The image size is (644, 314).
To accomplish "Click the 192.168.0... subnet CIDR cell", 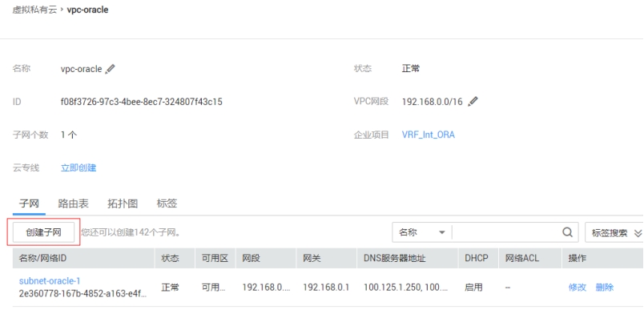I will pos(266,288).
